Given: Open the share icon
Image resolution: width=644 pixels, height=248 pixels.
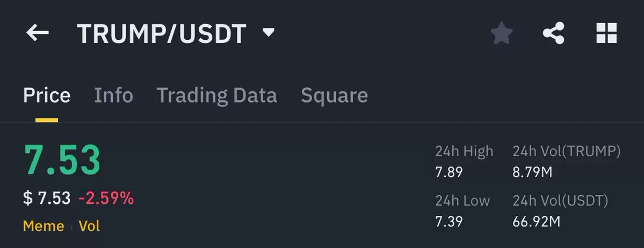Looking at the screenshot, I should tap(554, 33).
